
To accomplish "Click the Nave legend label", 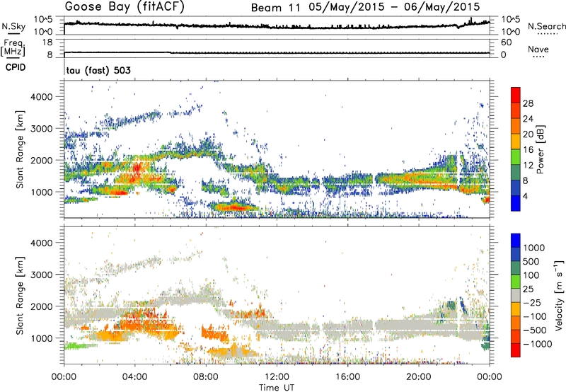I will (538, 50).
